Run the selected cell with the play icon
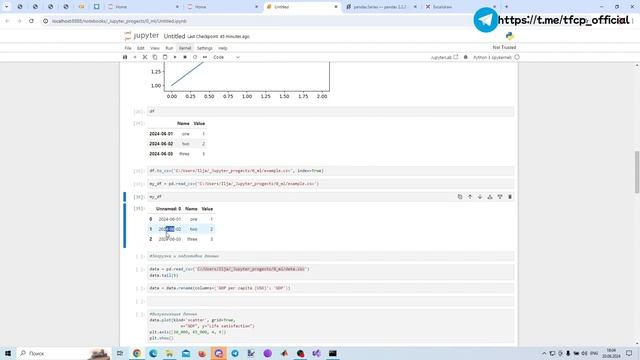Screen dimensions: 640x360 (175, 58)
